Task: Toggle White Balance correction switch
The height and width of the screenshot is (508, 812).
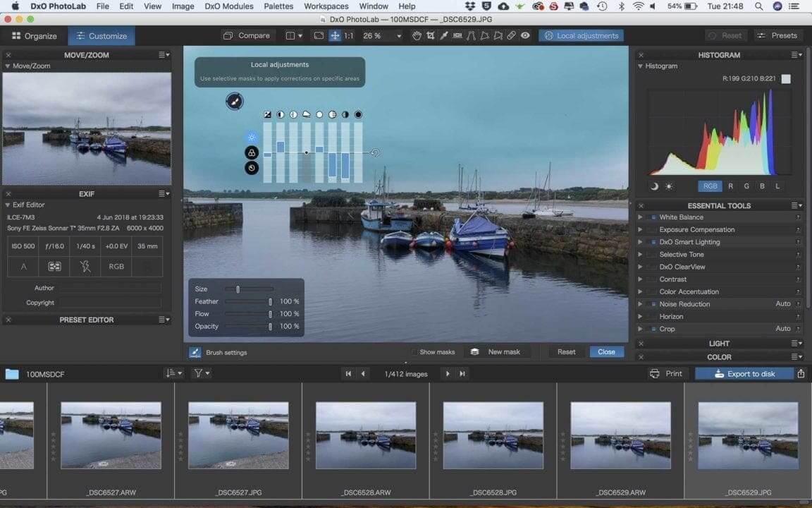Action: coord(653,217)
